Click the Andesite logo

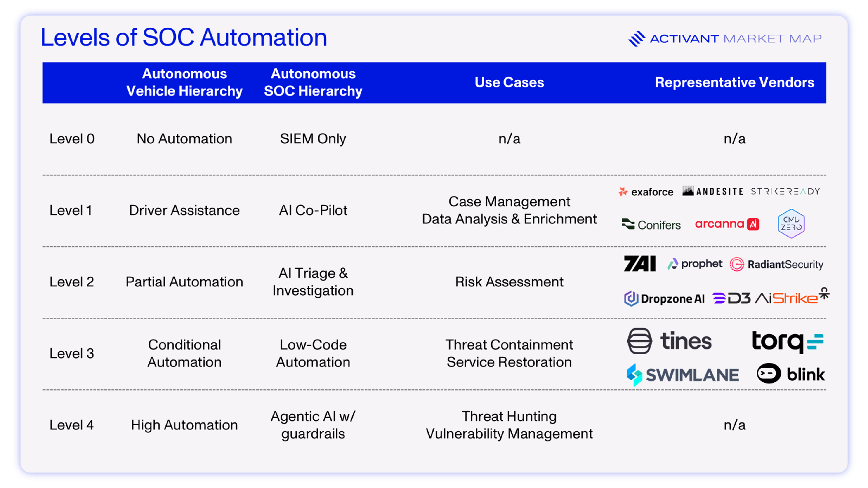click(x=713, y=191)
